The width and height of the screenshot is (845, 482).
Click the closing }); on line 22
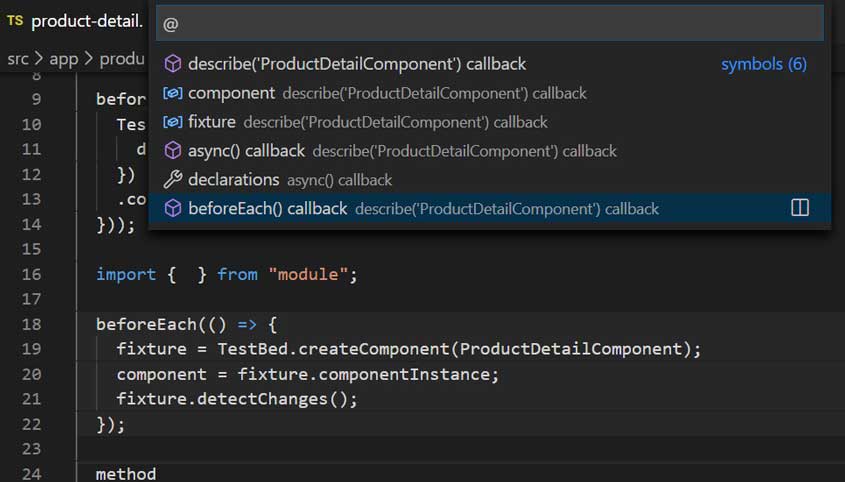click(x=110, y=425)
